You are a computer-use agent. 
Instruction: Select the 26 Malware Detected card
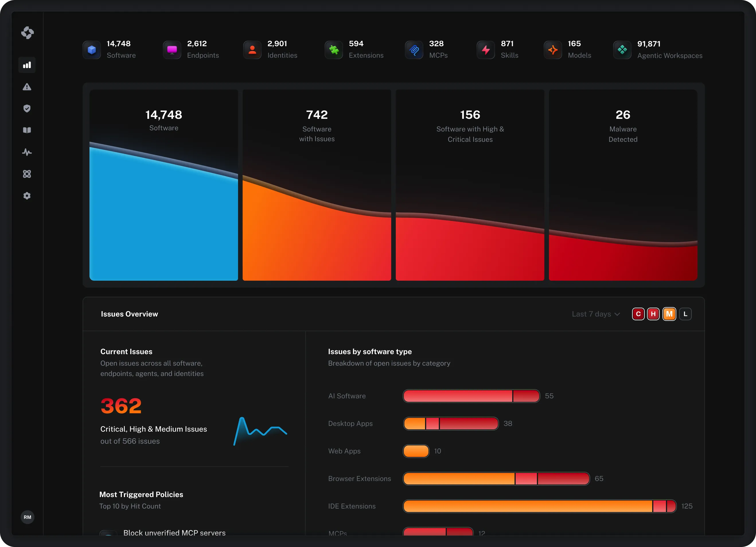[623, 185]
